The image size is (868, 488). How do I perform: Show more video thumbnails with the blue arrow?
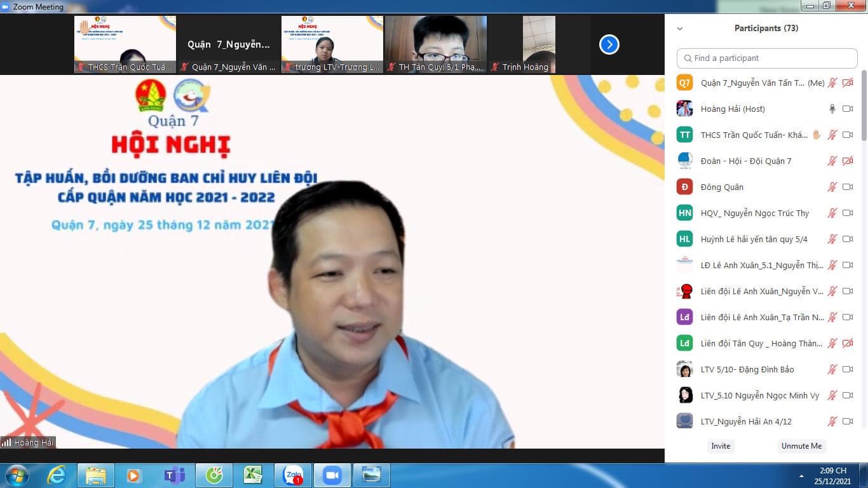pos(609,44)
